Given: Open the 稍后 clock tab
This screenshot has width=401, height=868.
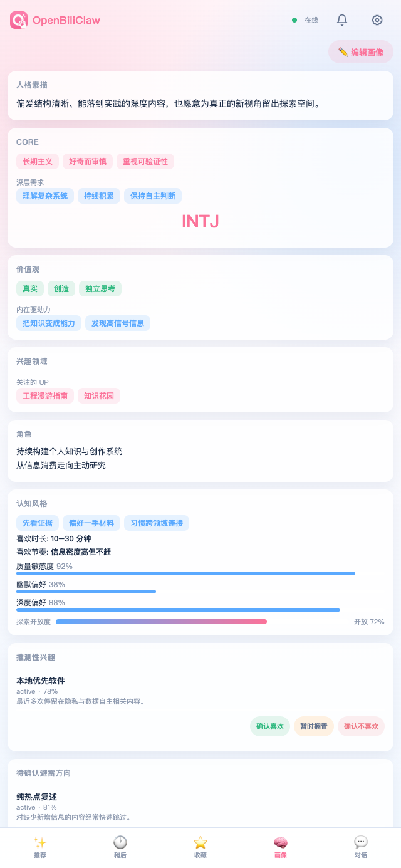Looking at the screenshot, I should (x=120, y=847).
